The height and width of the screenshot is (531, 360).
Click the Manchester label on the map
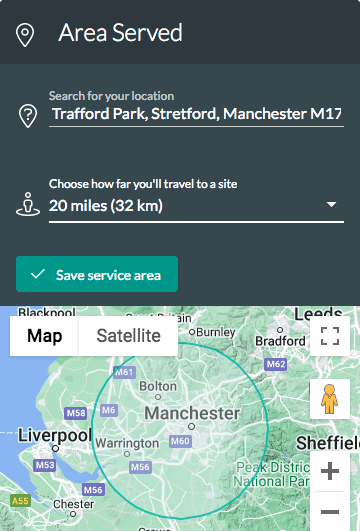pos(192,413)
